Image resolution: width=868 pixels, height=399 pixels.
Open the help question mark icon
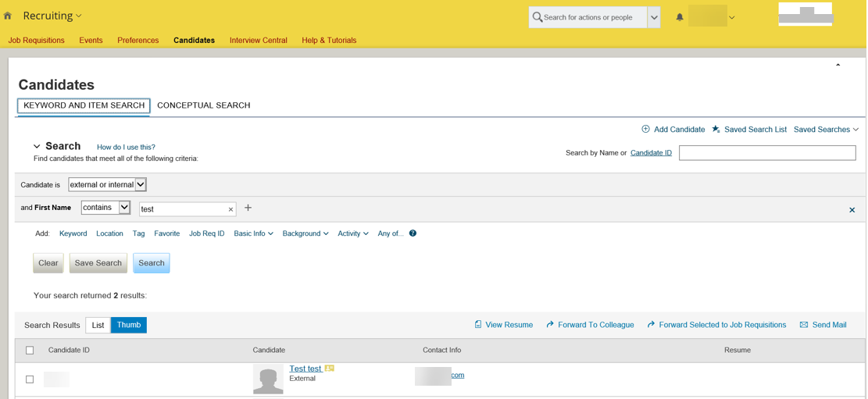coord(413,233)
